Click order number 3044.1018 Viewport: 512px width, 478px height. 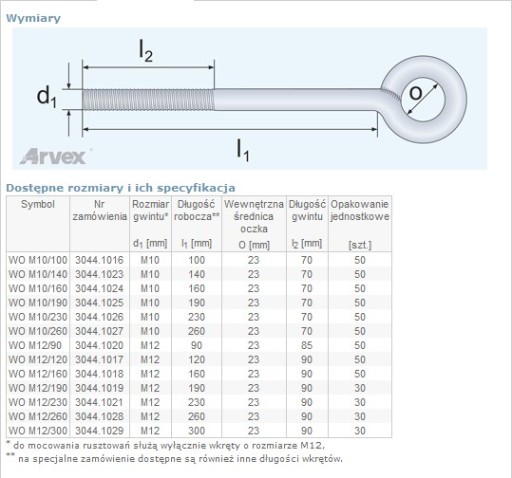click(x=99, y=374)
